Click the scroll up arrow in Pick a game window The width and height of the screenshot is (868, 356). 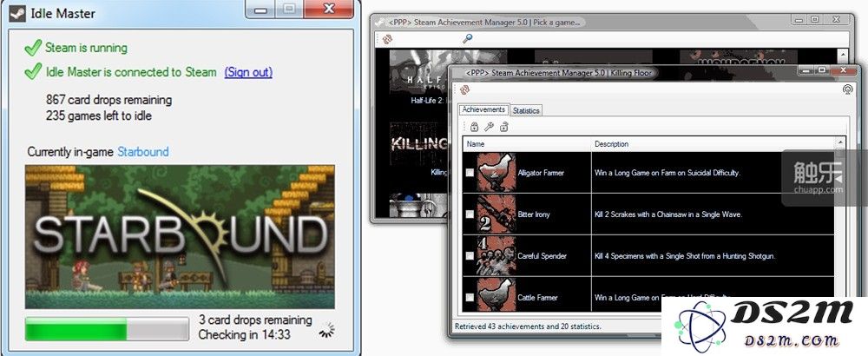point(843,55)
